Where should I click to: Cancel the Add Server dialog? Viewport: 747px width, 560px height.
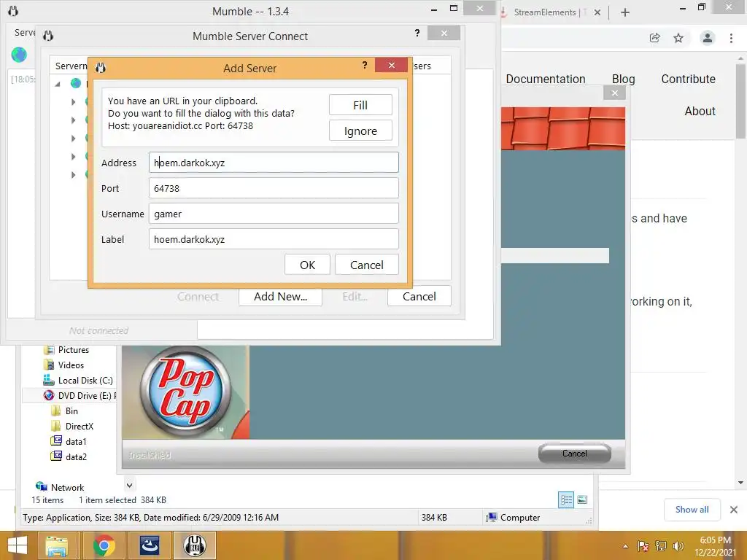pyautogui.click(x=366, y=265)
